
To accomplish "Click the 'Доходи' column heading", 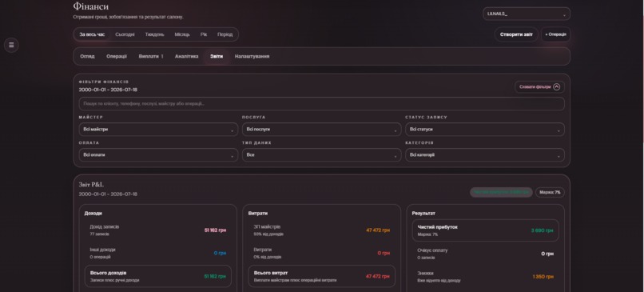I will coord(93,214).
